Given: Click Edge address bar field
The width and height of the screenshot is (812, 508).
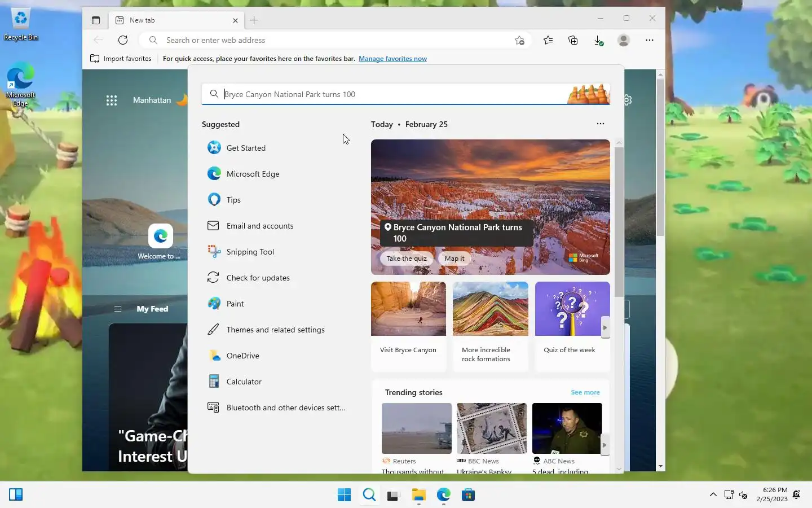Looking at the screenshot, I should (337, 40).
